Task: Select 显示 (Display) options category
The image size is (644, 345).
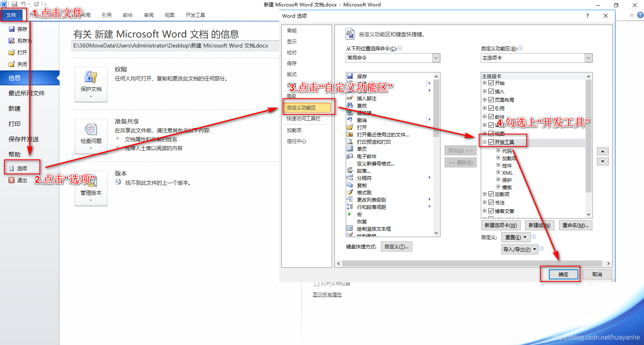Action: [292, 41]
